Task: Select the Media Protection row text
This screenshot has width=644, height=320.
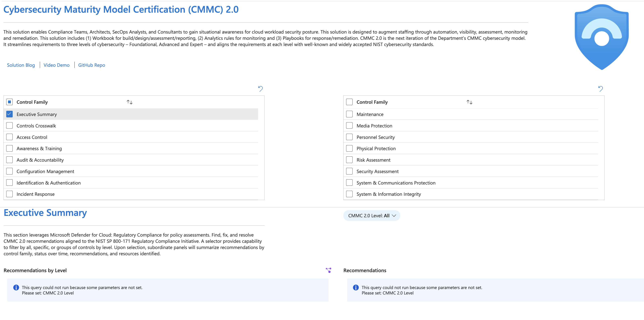Action: [374, 126]
